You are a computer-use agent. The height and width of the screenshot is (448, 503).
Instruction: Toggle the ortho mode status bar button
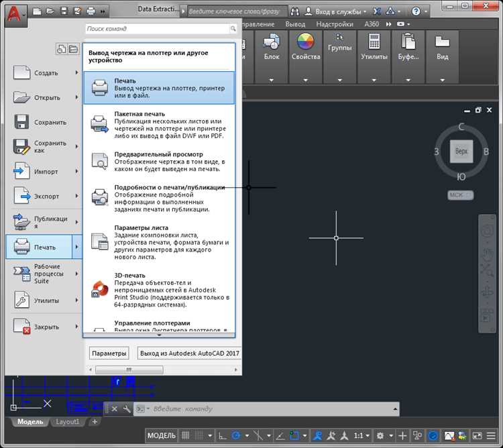pyautogui.click(x=223, y=436)
